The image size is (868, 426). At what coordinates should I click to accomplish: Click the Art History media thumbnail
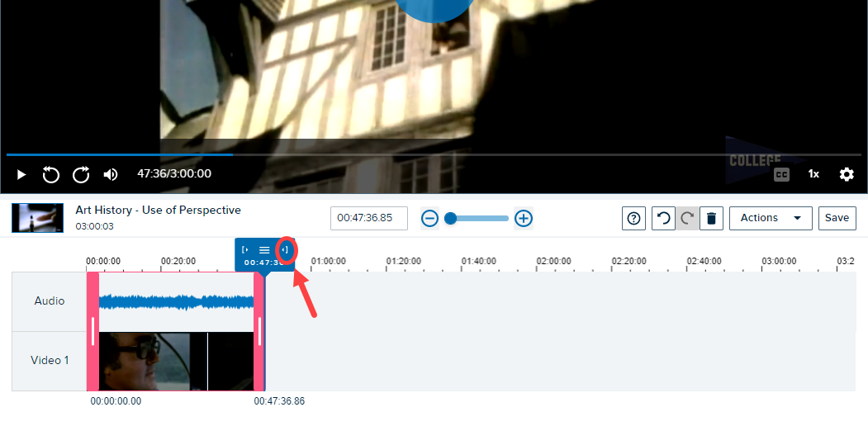[38, 218]
